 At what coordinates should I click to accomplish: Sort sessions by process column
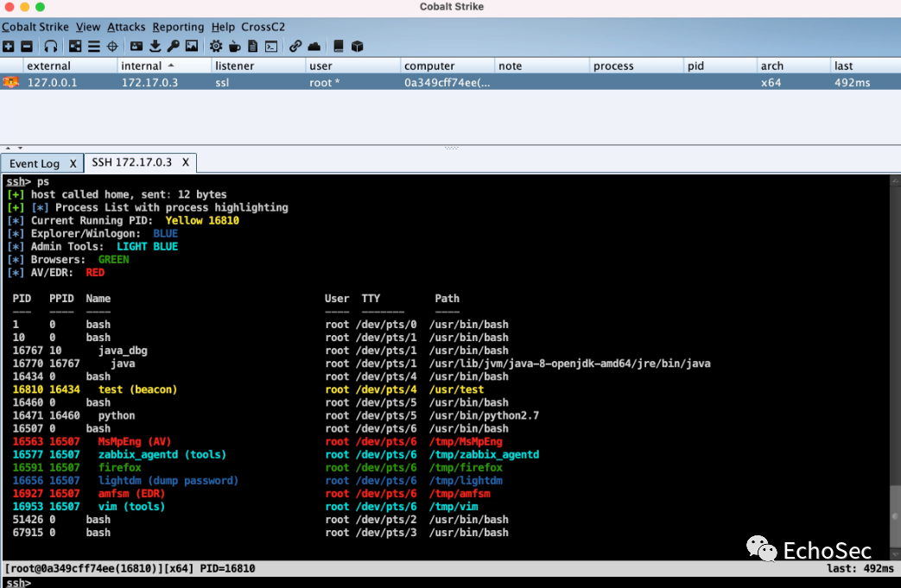tap(636, 66)
